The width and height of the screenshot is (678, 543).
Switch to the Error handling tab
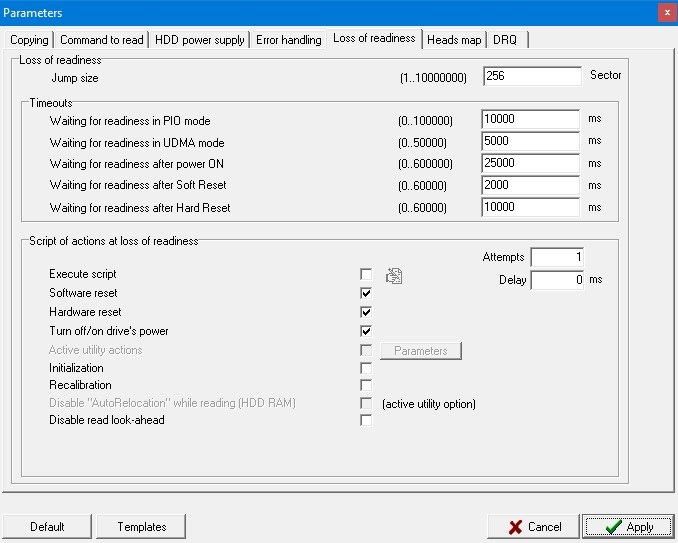click(x=288, y=40)
